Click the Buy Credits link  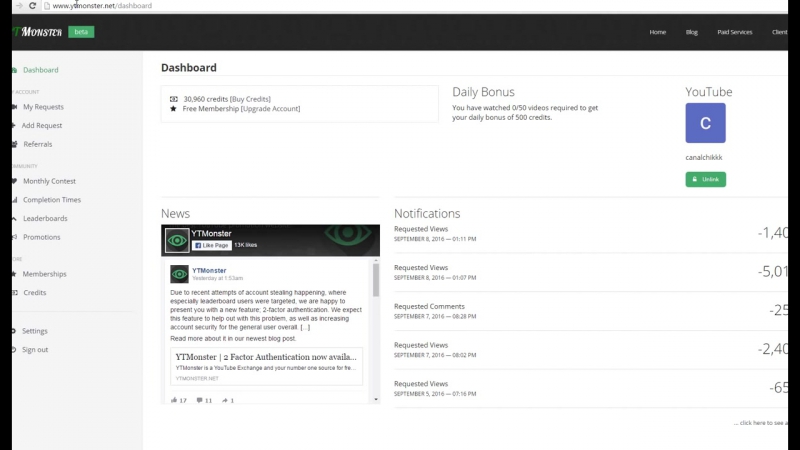250,99
